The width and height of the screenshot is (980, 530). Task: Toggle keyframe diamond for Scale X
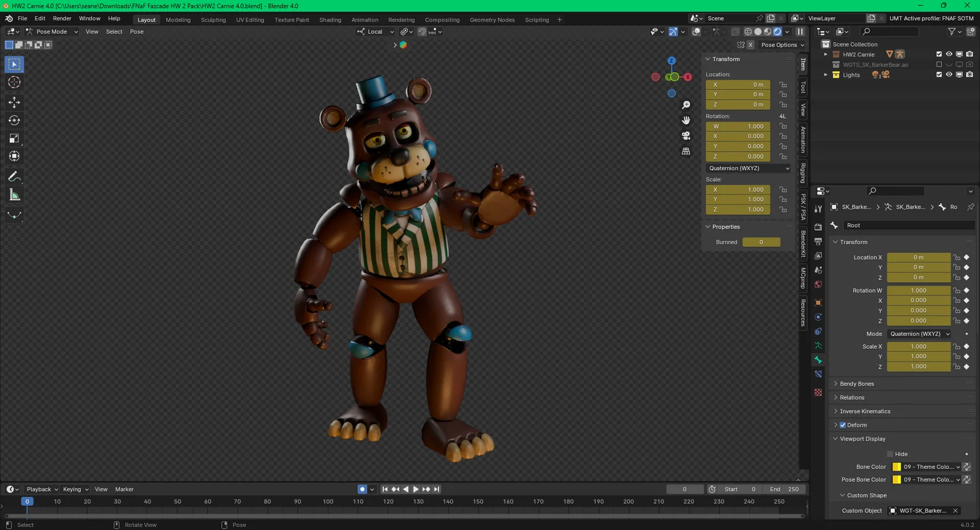tap(967, 346)
